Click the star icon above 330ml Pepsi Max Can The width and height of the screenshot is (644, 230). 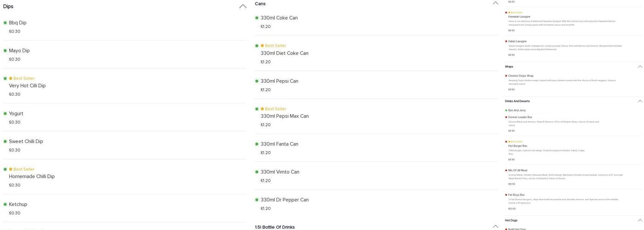pos(263,109)
